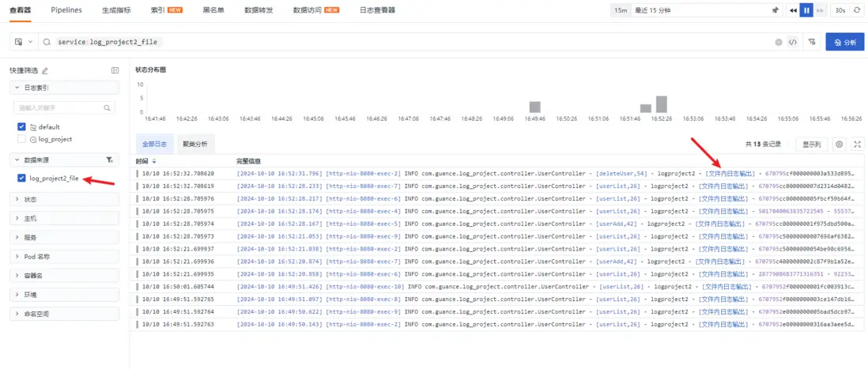
Task: Open the log table settings gear
Action: pyautogui.click(x=840, y=145)
